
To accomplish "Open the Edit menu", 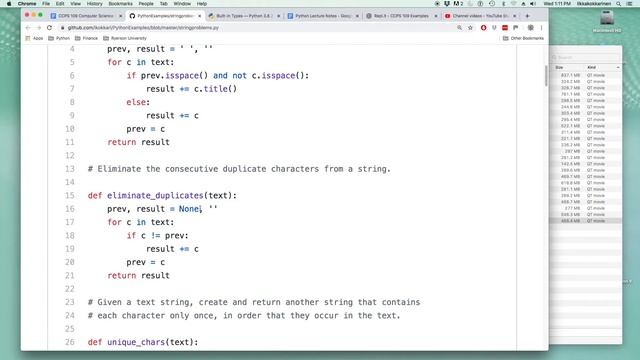I will [60, 4].
